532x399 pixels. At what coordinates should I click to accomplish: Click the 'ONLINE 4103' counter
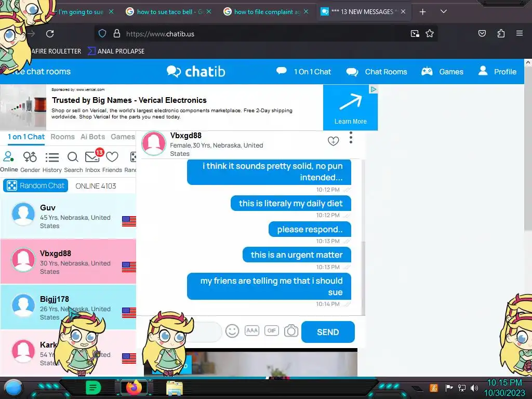pos(96,186)
